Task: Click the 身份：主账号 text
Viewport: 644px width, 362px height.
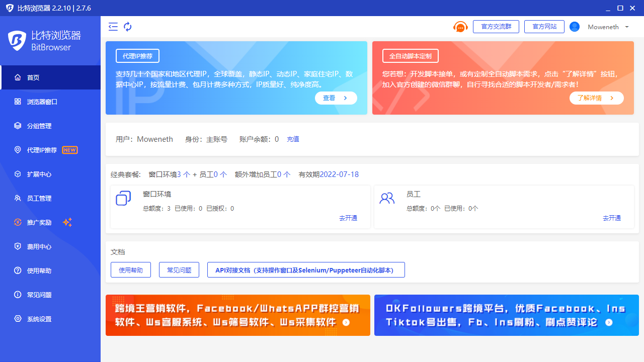Action: click(x=206, y=139)
